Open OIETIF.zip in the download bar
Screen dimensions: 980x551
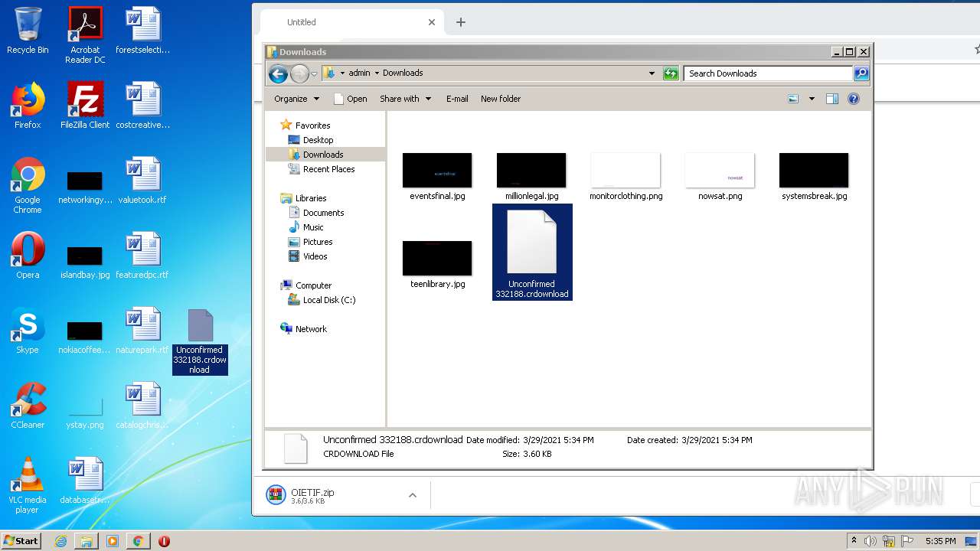(x=336, y=495)
